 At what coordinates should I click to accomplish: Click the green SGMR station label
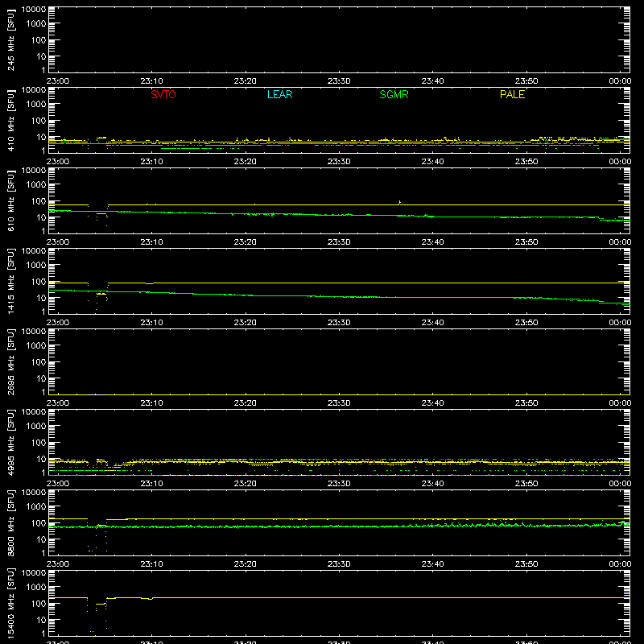click(394, 94)
